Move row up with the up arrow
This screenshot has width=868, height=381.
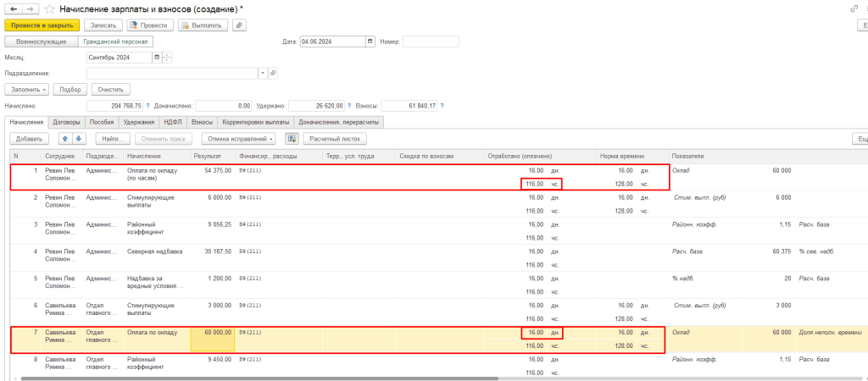[x=64, y=138]
